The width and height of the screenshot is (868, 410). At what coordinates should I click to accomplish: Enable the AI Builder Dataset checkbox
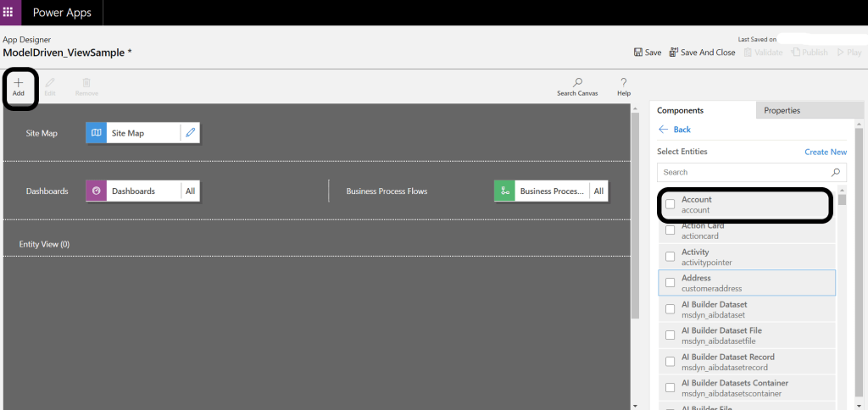(x=670, y=309)
